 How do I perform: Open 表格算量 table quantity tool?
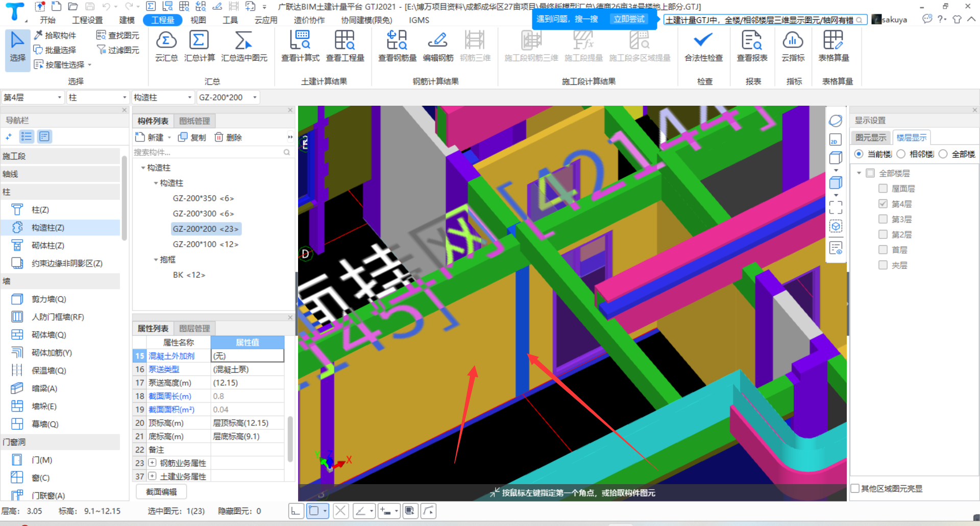tap(834, 46)
